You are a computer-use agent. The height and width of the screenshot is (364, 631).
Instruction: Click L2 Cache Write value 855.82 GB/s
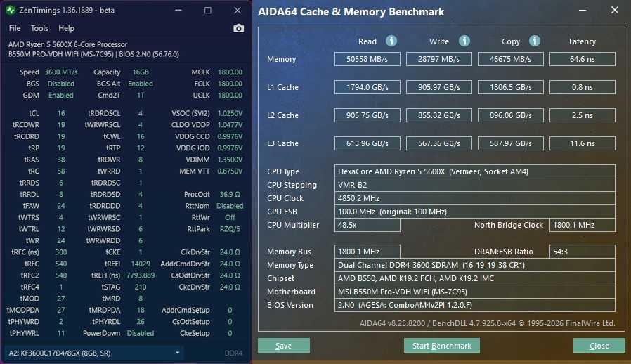point(439,115)
